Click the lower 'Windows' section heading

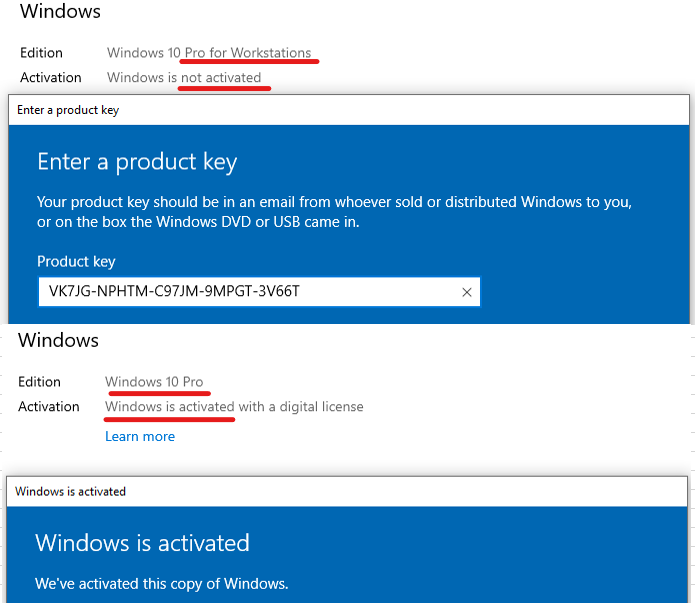coord(59,341)
